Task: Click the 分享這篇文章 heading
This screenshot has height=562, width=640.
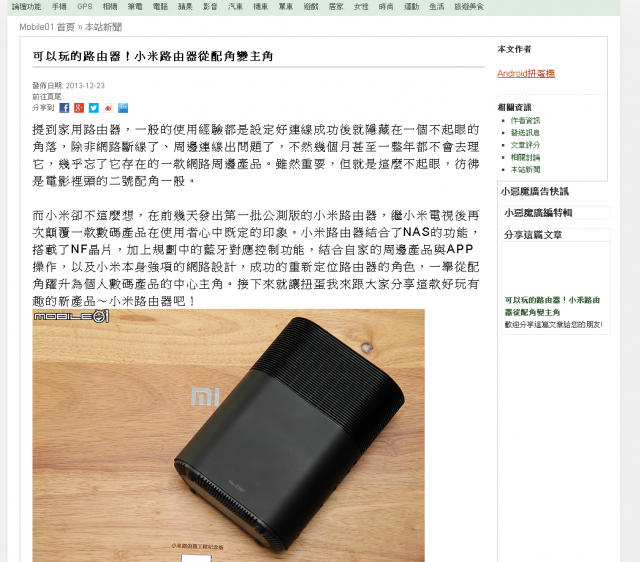Action: [x=533, y=235]
